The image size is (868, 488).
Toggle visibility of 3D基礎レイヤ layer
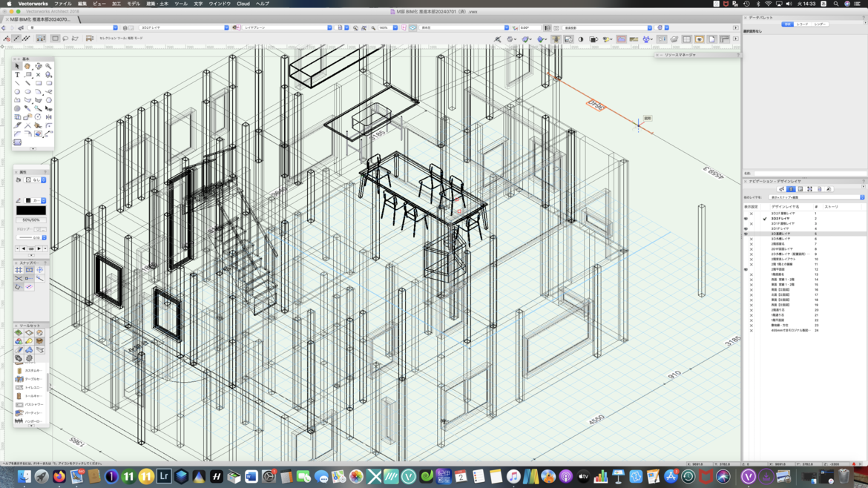coord(746,234)
